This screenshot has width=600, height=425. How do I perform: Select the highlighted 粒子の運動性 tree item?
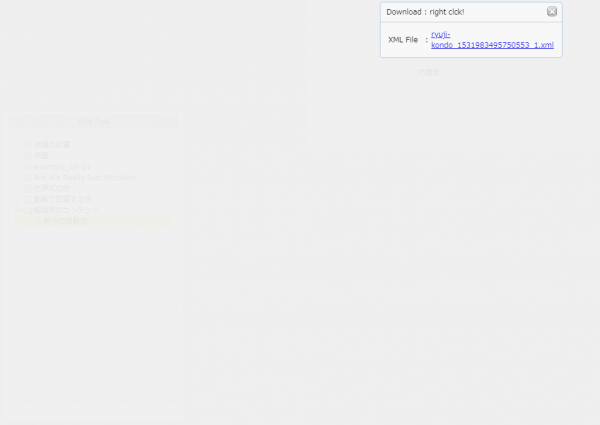tap(65, 221)
